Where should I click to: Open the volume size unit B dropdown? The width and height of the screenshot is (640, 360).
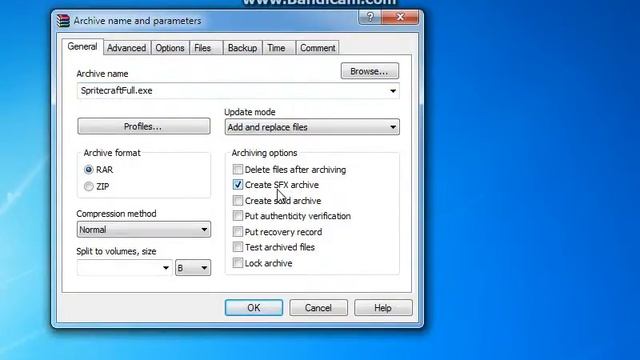point(193,268)
